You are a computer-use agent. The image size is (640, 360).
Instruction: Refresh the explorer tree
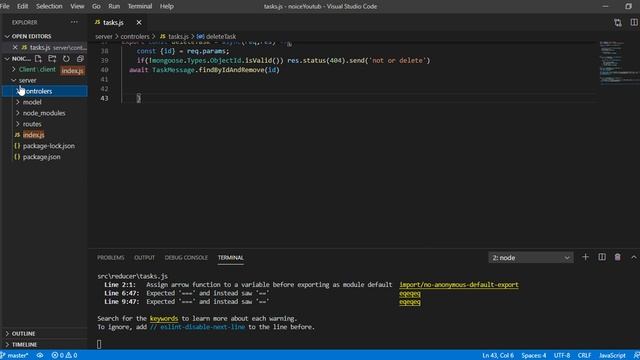66,59
